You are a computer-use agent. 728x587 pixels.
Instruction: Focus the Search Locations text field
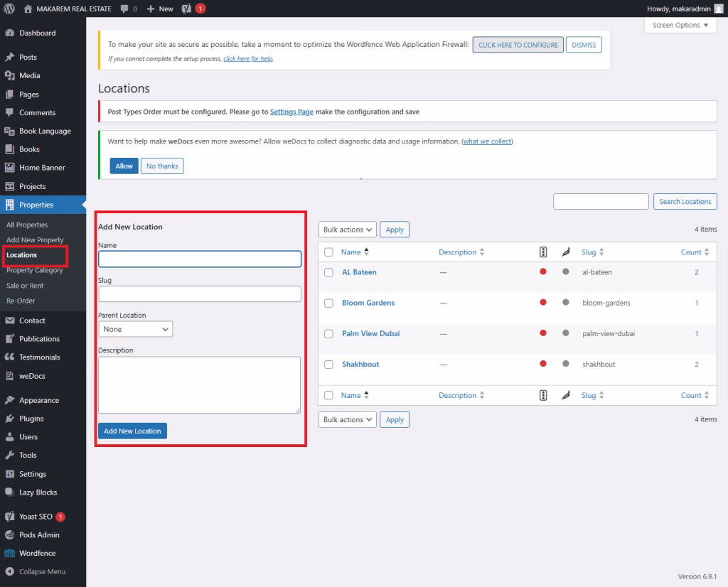601,202
